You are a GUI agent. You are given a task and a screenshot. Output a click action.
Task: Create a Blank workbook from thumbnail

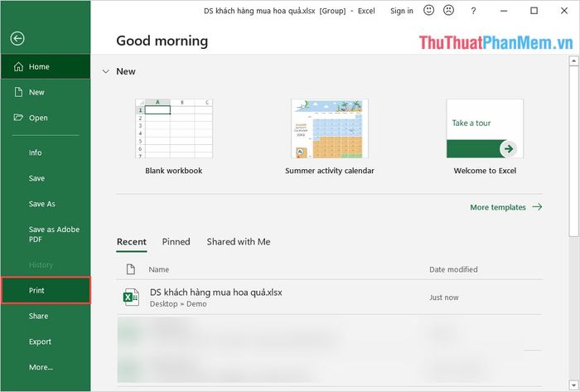tap(174, 128)
